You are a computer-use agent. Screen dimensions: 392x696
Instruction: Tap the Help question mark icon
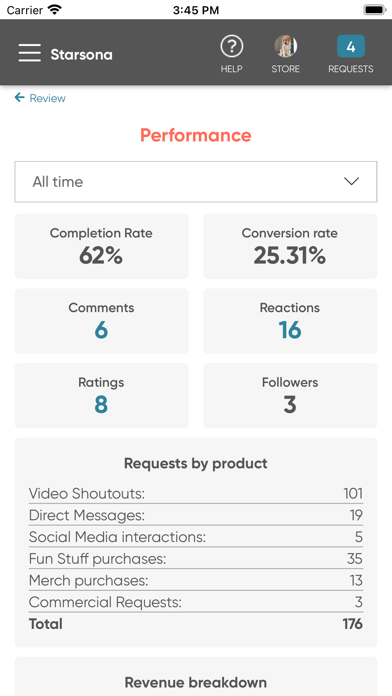click(x=232, y=47)
